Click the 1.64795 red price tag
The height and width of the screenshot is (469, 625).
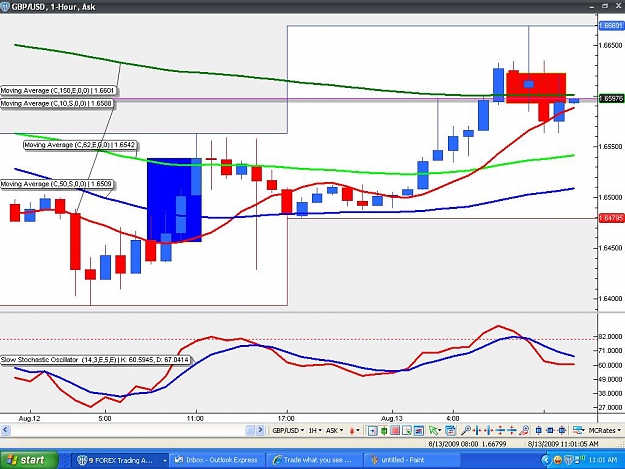(611, 218)
